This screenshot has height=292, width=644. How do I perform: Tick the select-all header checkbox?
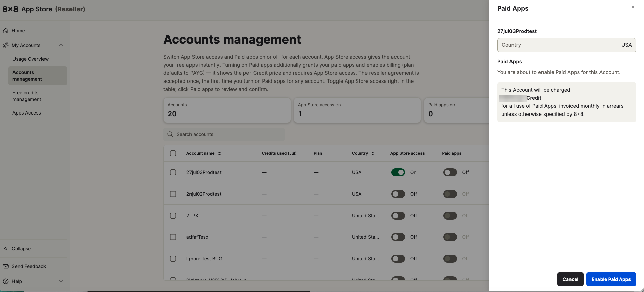pyautogui.click(x=173, y=153)
